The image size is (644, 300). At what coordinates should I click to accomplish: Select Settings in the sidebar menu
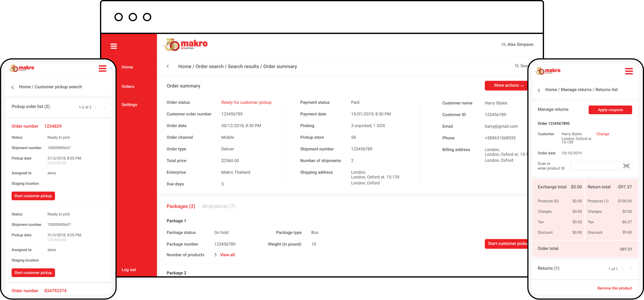129,104
